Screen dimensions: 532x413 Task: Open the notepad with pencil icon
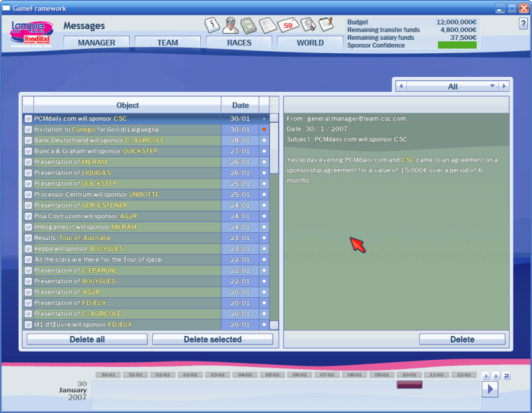326,25
